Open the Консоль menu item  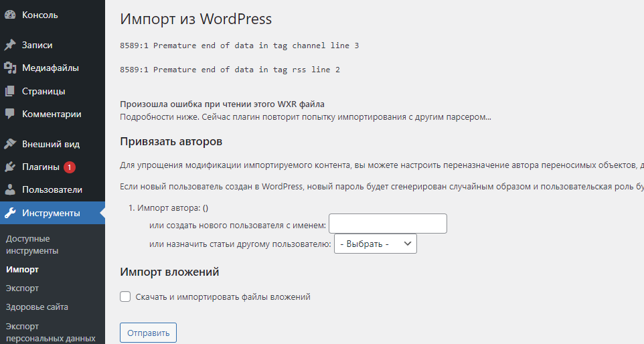40,15
